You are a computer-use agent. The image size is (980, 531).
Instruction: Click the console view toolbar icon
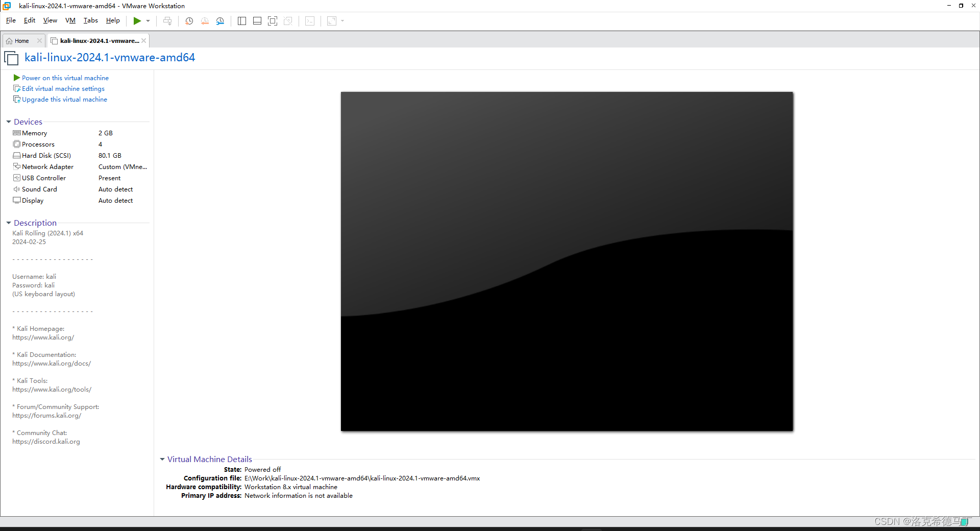click(310, 21)
